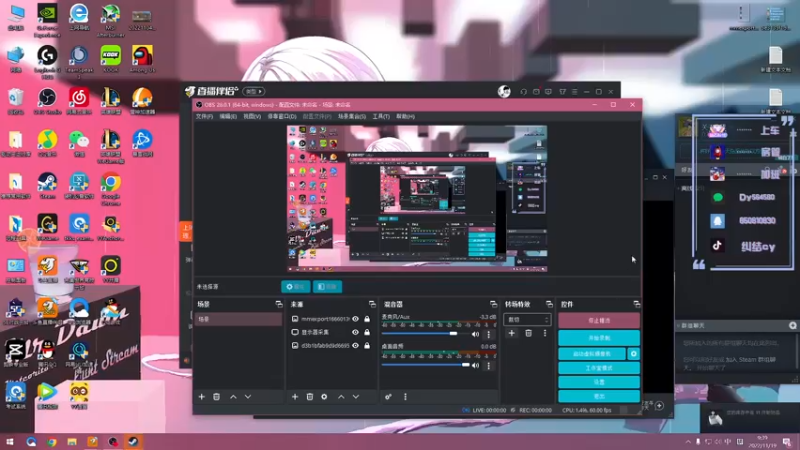The height and width of the screenshot is (450, 800).
Task: Open the 视图(V) menu in OBS
Action: click(252, 116)
